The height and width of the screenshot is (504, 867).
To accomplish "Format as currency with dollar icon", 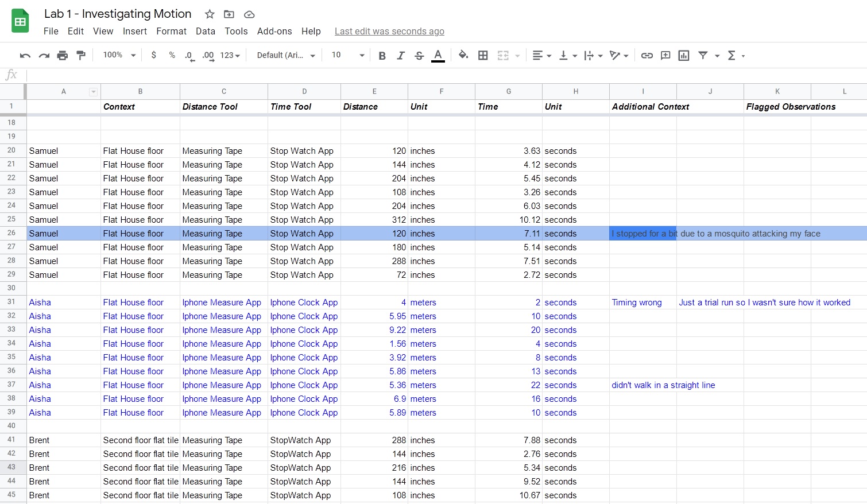I will click(153, 55).
